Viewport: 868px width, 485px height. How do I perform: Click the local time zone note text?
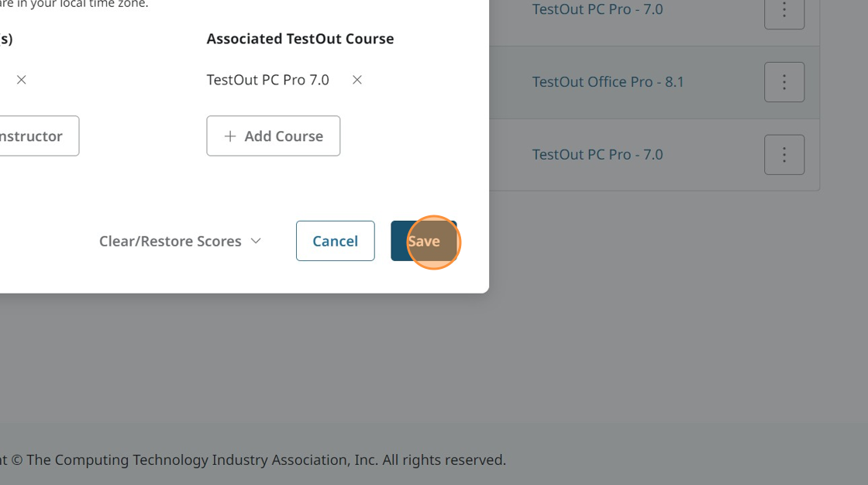pos(74,5)
